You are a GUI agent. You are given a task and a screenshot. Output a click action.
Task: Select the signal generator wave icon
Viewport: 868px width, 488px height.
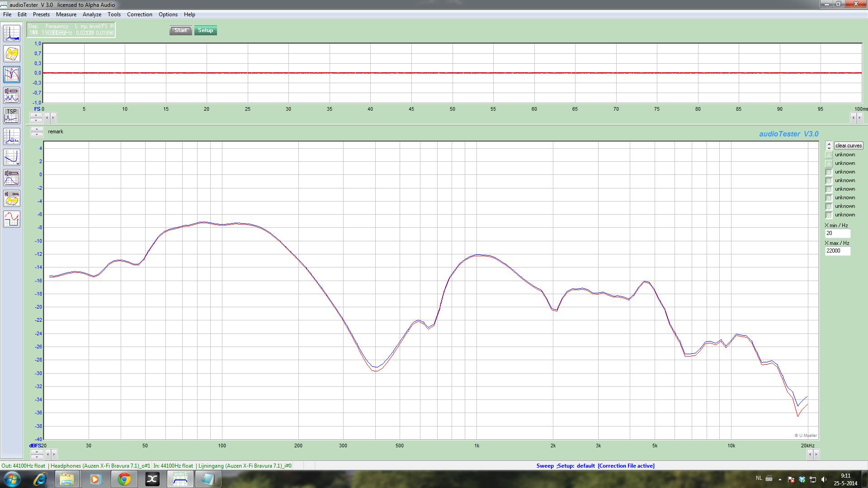click(x=12, y=219)
